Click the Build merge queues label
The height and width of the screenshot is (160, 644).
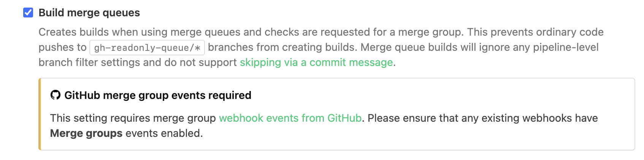point(89,13)
